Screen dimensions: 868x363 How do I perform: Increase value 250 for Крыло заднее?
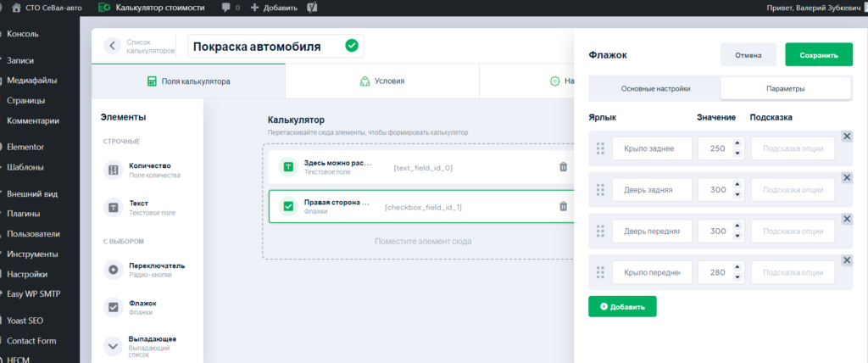click(x=737, y=143)
